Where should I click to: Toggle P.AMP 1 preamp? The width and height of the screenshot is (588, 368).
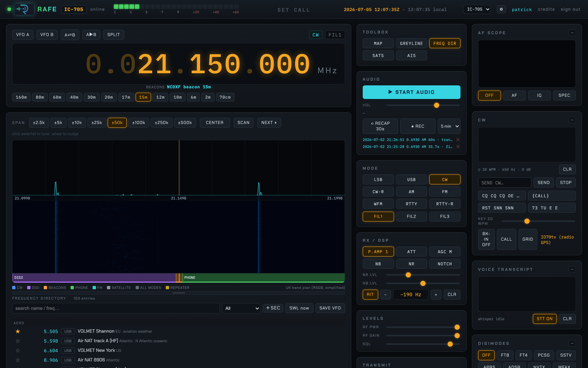pos(378,252)
